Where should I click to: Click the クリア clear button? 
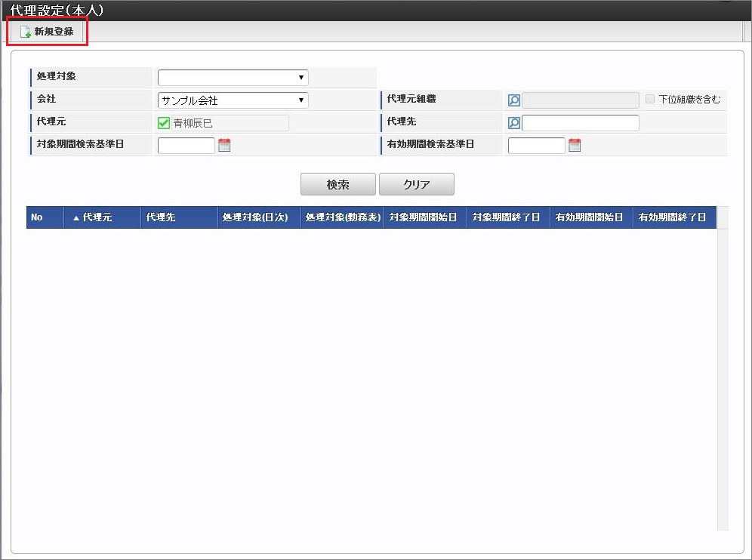click(x=417, y=184)
